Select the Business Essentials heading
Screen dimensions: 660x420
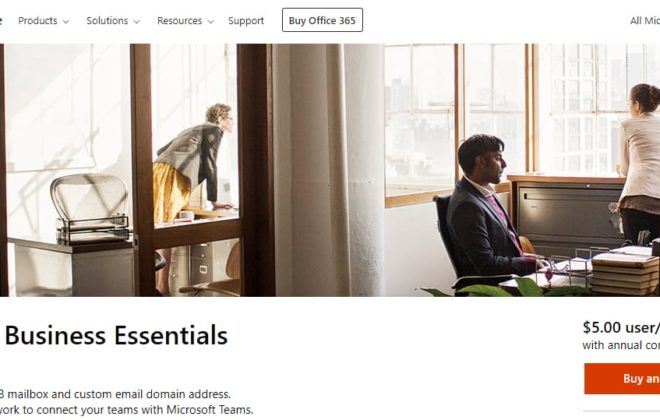tap(116, 335)
